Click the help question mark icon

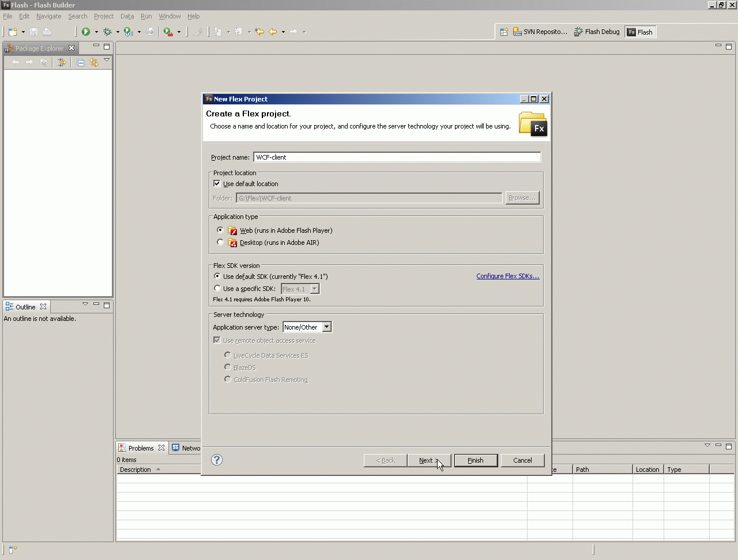[x=217, y=460]
